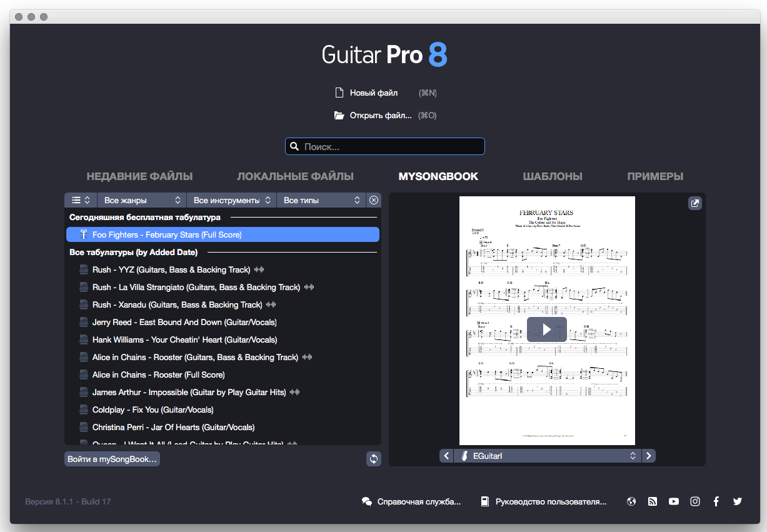The image size is (767, 532).
Task: Select 'Coldplay - Fix You (Guitar/Vocals)' tab
Action: (153, 410)
